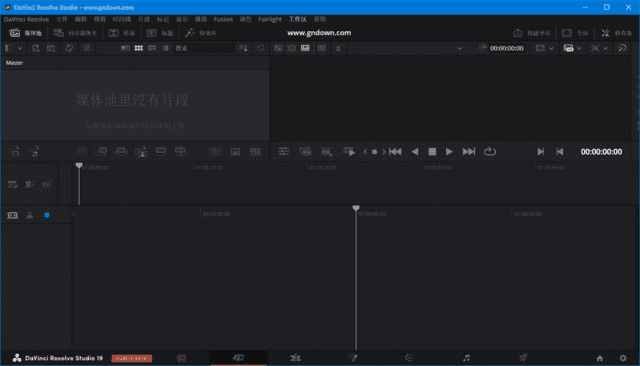Image resolution: width=640 pixels, height=366 pixels.
Task: Click the Close Up edit icon
Action: click(x=141, y=152)
